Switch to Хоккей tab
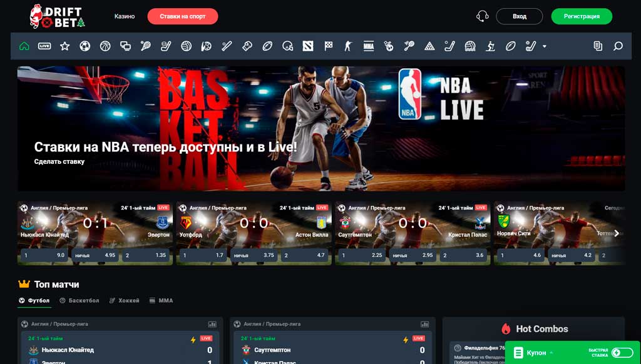The image size is (641, 364). (125, 301)
